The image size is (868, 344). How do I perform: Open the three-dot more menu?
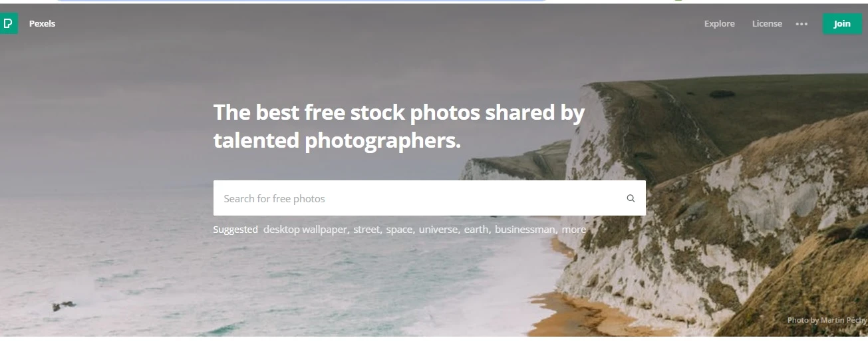801,24
